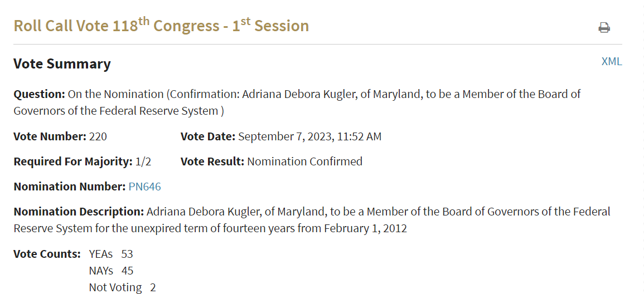Viewport: 644px width, 294px height.
Task: Click the Vote Number label
Action: coord(50,136)
